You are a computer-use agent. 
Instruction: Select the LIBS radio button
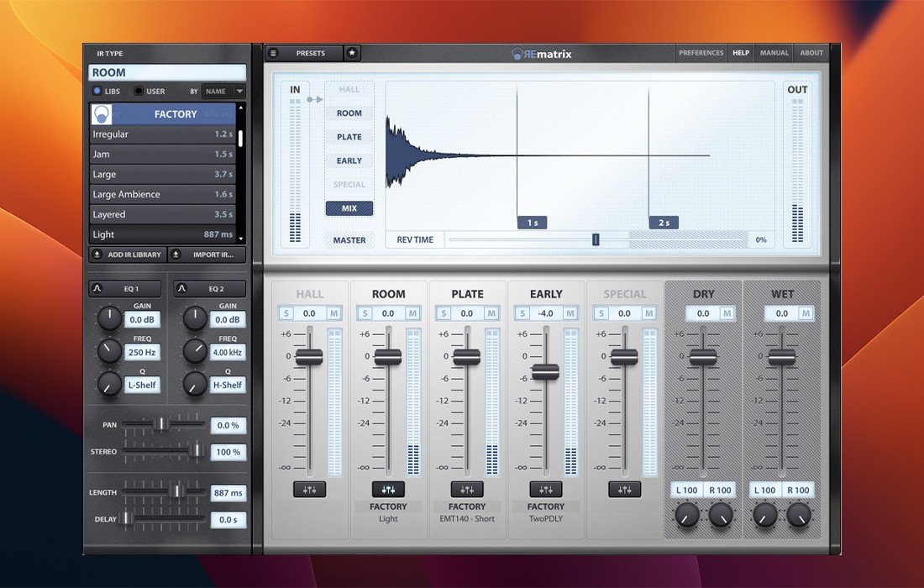click(x=97, y=91)
